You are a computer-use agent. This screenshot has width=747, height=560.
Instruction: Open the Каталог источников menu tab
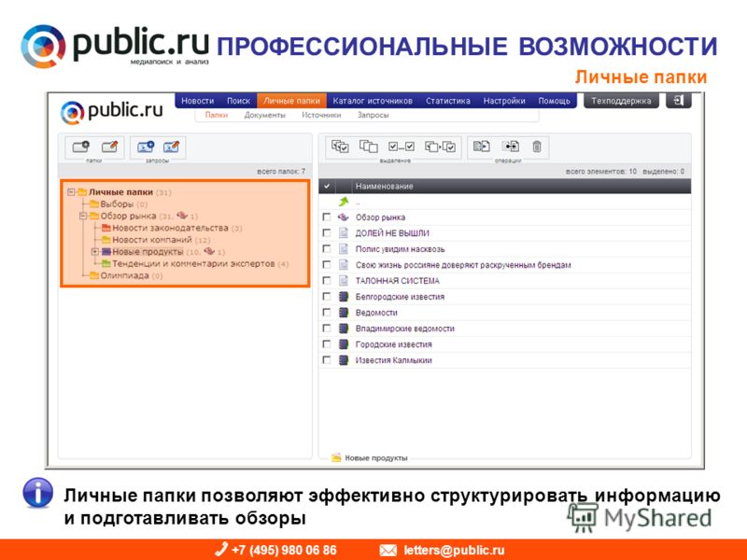pyautogui.click(x=373, y=101)
